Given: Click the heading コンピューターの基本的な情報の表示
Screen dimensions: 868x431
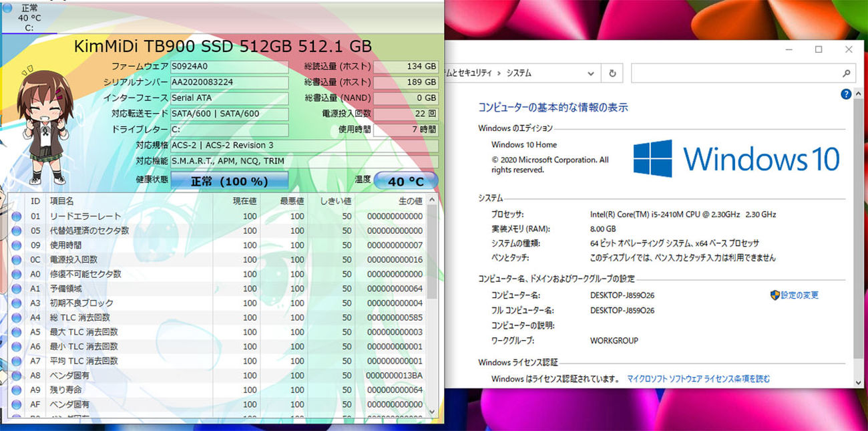Looking at the screenshot, I should point(553,107).
